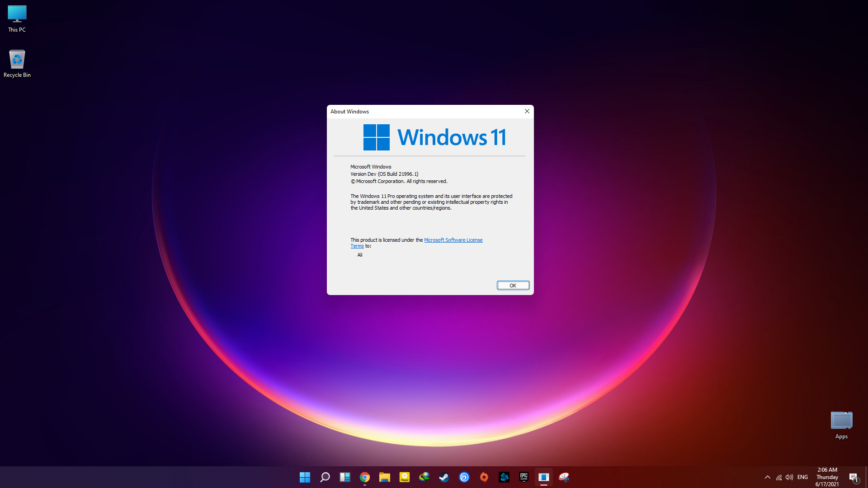The image size is (868, 488).
Task: Click the 'Version Dev (OS Build 21996.1)' text
Action: [x=384, y=174]
